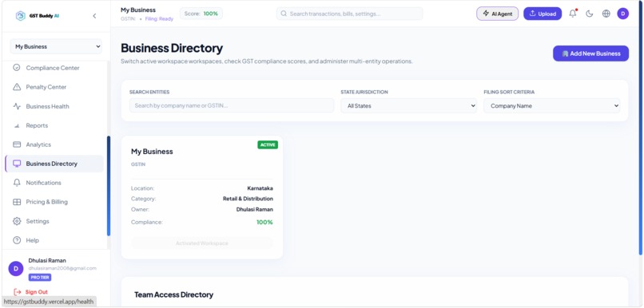Click the Compliance Center checkmark icon
The image size is (644, 308).
[x=17, y=68]
